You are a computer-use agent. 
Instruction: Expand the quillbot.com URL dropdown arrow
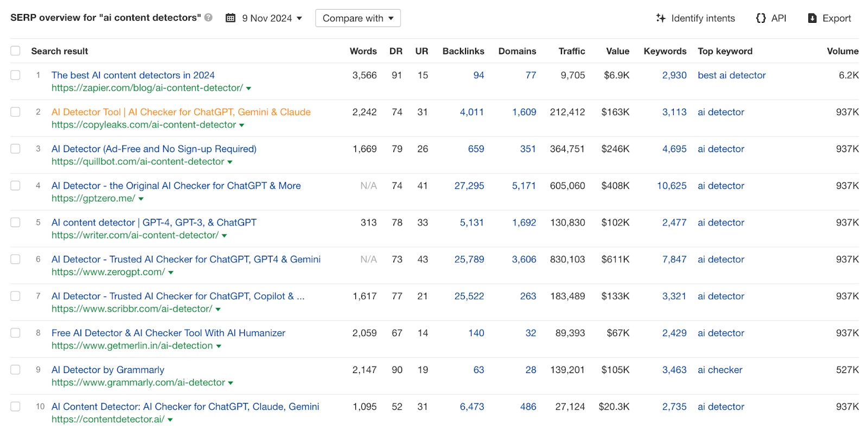(229, 162)
